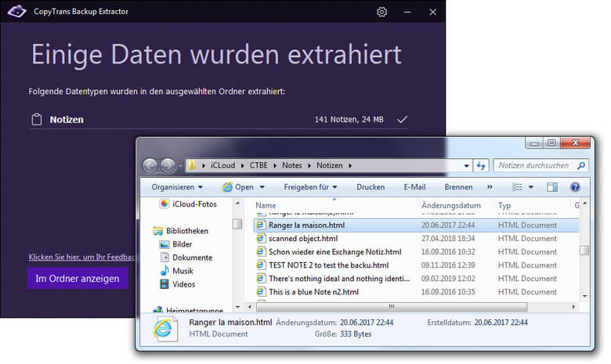Click the Explorer back arrow button
The width and height of the screenshot is (611, 364).
[x=150, y=165]
